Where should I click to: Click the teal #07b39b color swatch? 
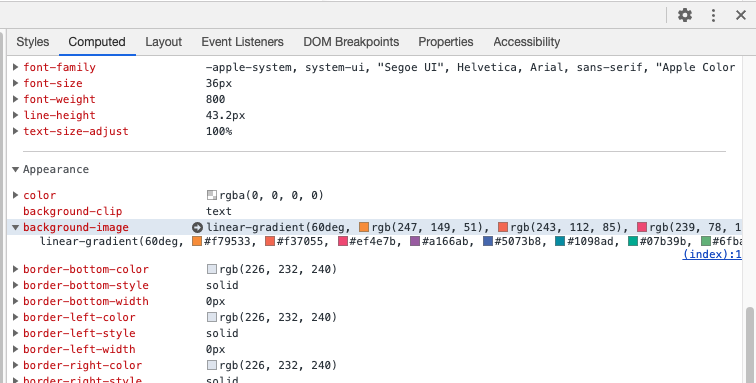click(x=633, y=241)
